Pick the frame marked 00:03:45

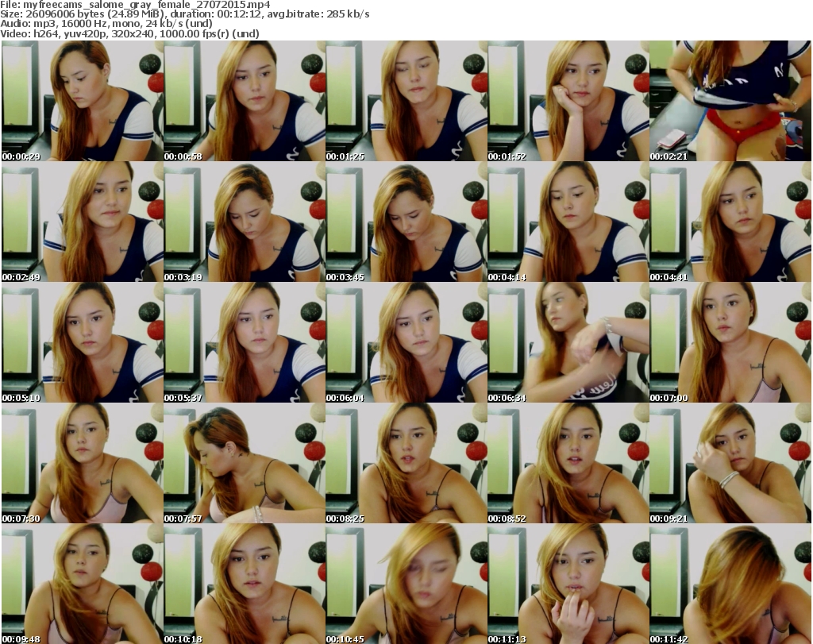pos(406,222)
